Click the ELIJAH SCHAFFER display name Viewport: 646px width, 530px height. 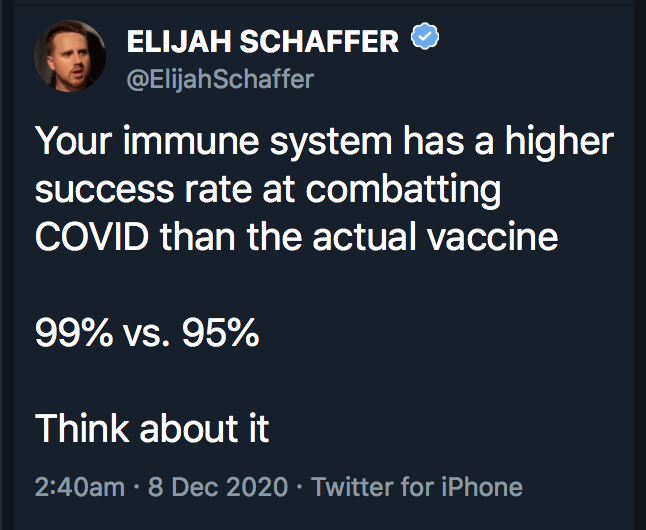point(264,41)
